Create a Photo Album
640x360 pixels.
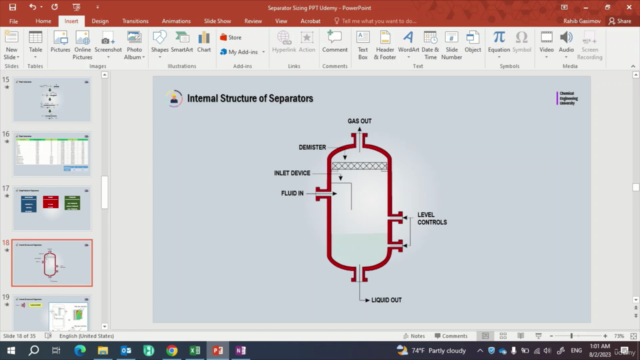click(134, 45)
